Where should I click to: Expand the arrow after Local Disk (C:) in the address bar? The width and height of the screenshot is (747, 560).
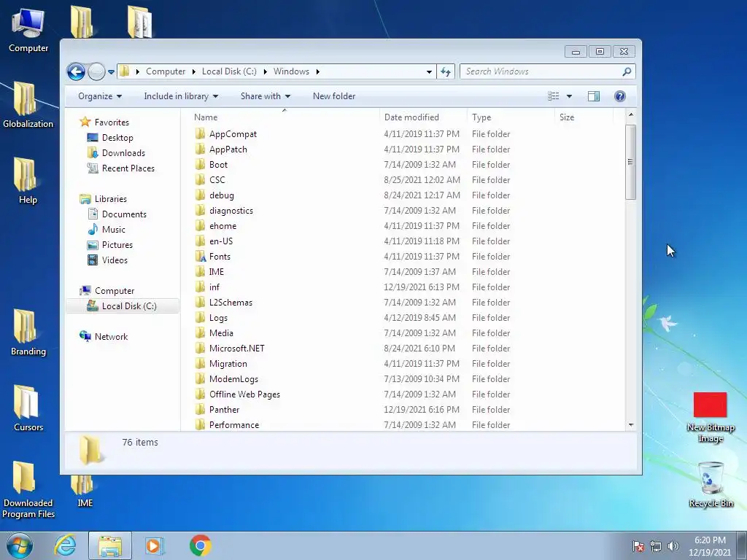[265, 71]
